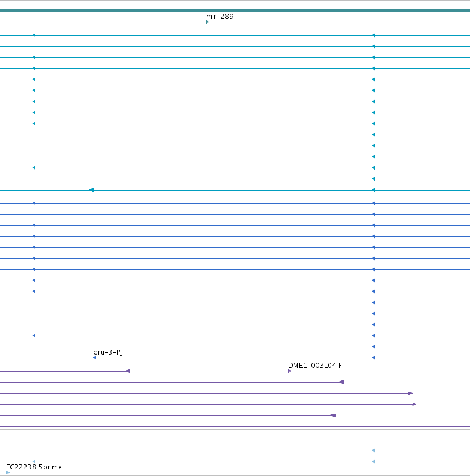Select the mir-289 feature label
The width and height of the screenshot is (470, 476).
pos(219,17)
